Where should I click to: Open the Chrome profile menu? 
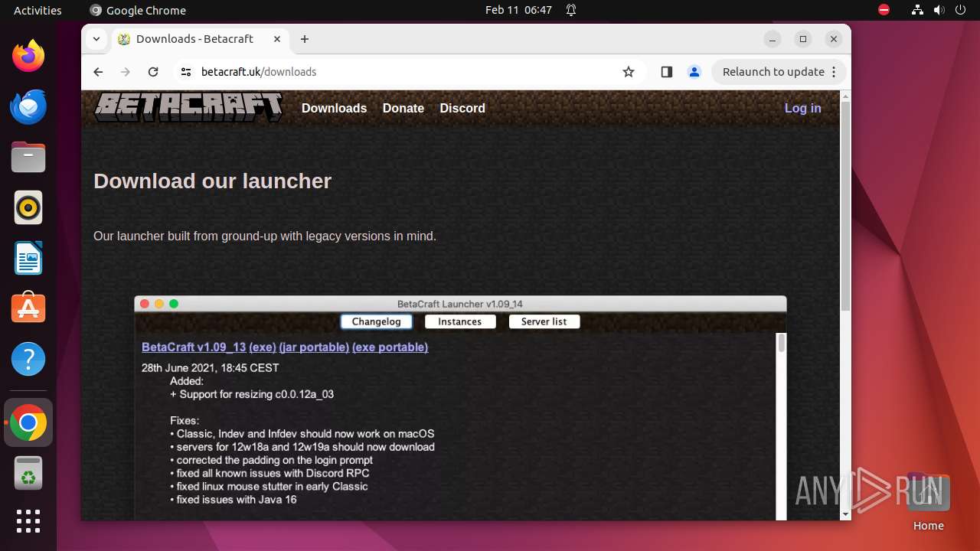pyautogui.click(x=694, y=72)
